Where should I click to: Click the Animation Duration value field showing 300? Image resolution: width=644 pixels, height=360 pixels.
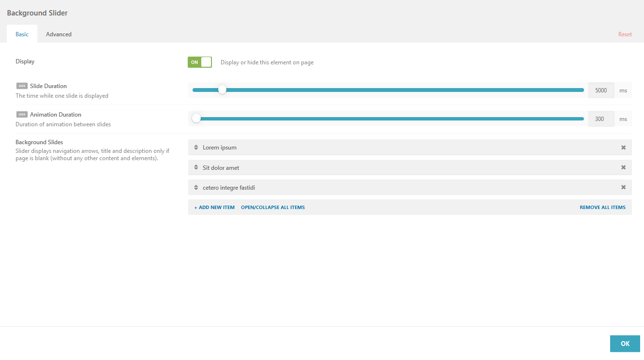coord(601,119)
